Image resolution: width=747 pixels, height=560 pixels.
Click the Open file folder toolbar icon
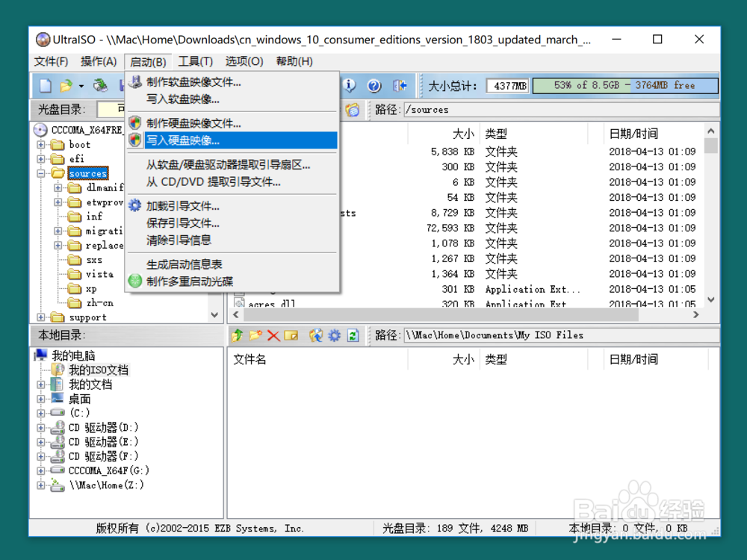pos(66,86)
